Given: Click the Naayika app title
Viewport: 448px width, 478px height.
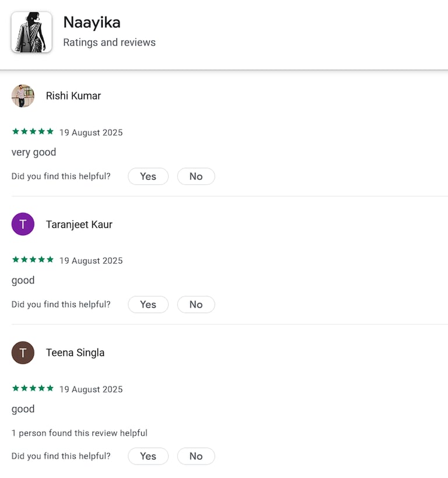Looking at the screenshot, I should pos(92,23).
